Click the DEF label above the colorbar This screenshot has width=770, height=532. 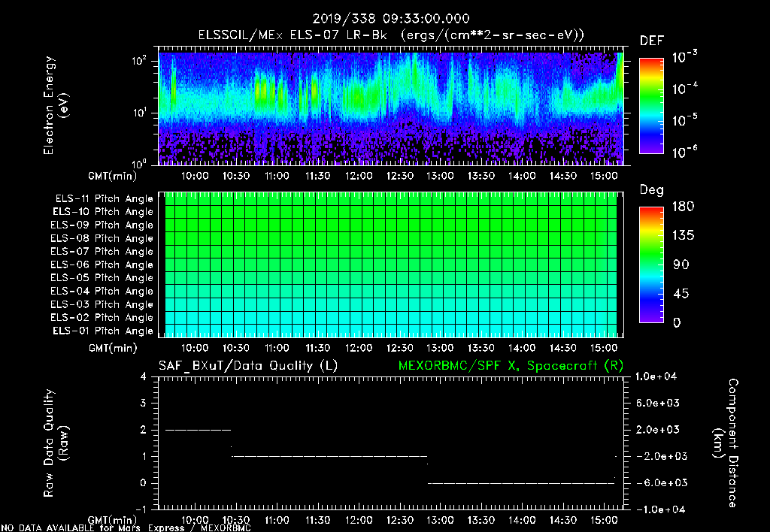652,41
